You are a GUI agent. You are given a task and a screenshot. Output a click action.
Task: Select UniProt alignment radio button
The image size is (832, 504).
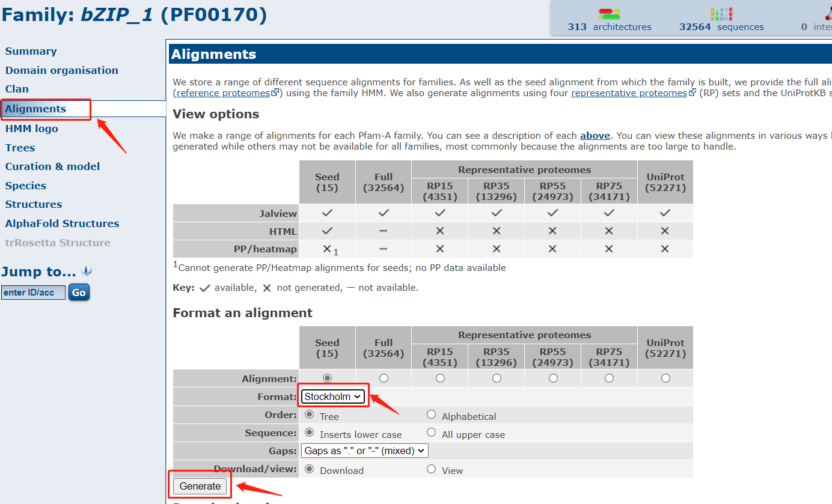(x=665, y=378)
